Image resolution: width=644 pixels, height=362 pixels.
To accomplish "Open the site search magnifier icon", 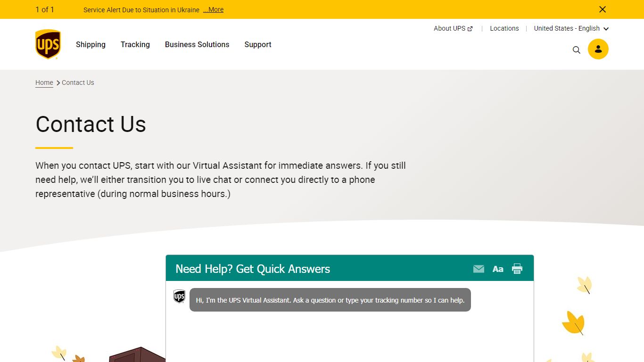I will pos(576,49).
